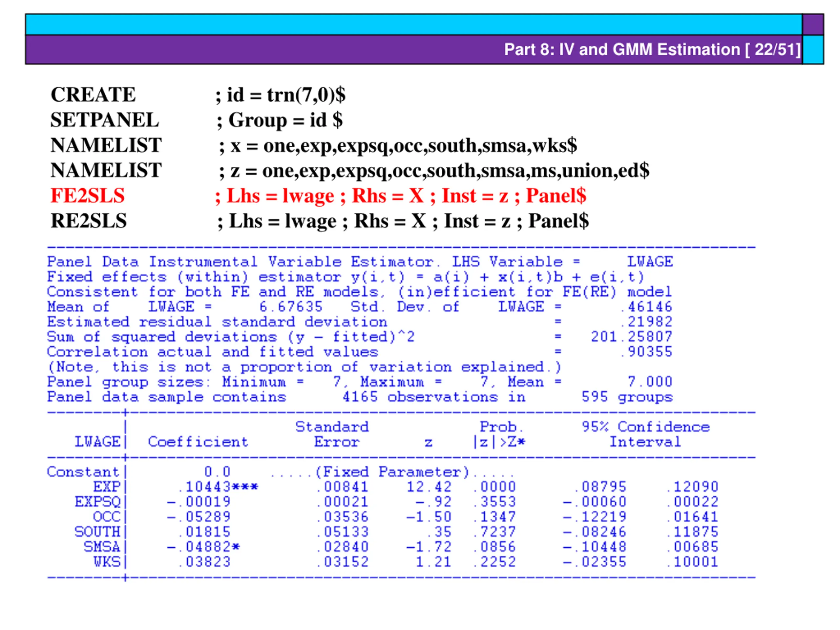Click the EXP upper confidence bound .12090

693,487
